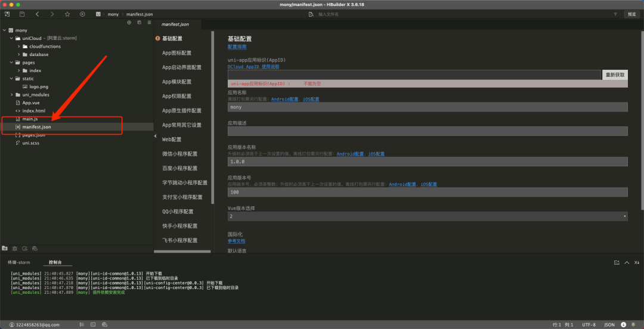This screenshot has width=644, height=329.
Task: Click the notification bell icon
Action: coord(634,324)
